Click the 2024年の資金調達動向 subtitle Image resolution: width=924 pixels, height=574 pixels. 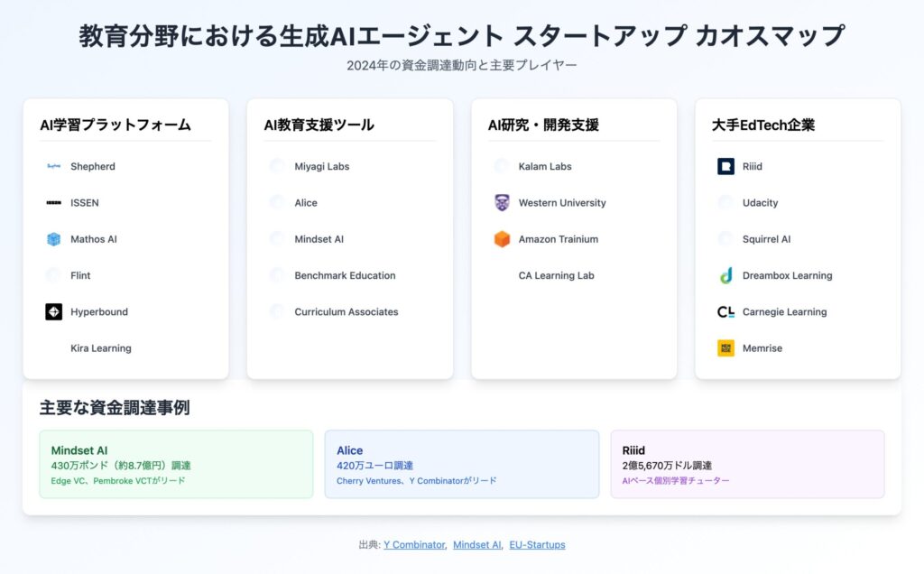461,65
